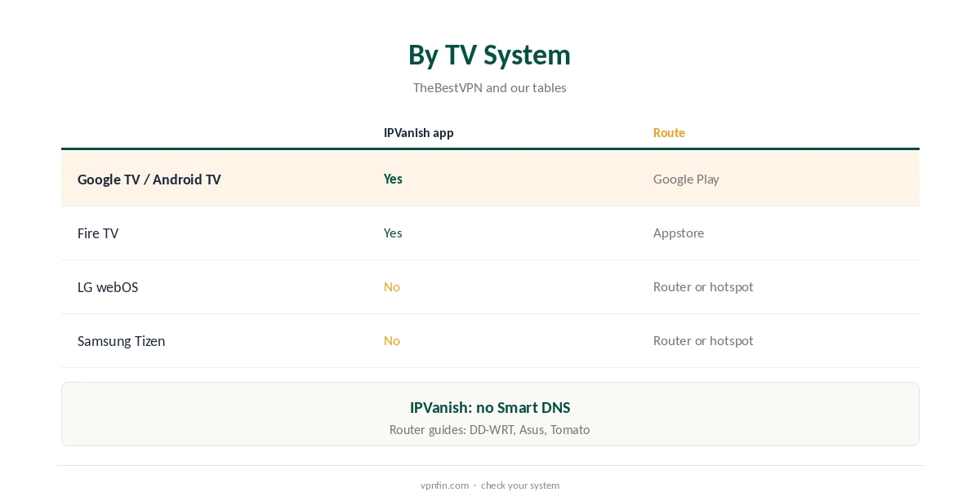Select the 'Google TV / Android TV' row label
The width and height of the screenshot is (980, 501).
tap(149, 180)
